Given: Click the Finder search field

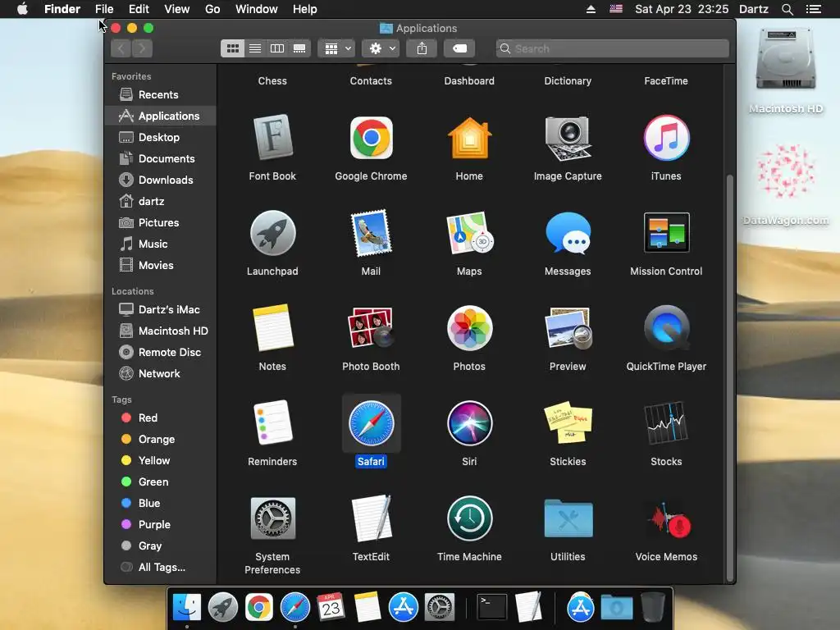Looking at the screenshot, I should 612,48.
